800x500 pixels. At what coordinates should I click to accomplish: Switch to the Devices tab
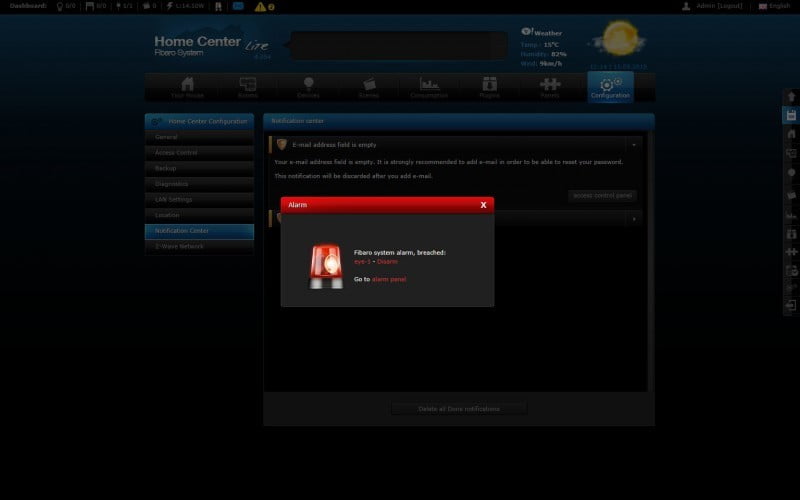(x=309, y=87)
